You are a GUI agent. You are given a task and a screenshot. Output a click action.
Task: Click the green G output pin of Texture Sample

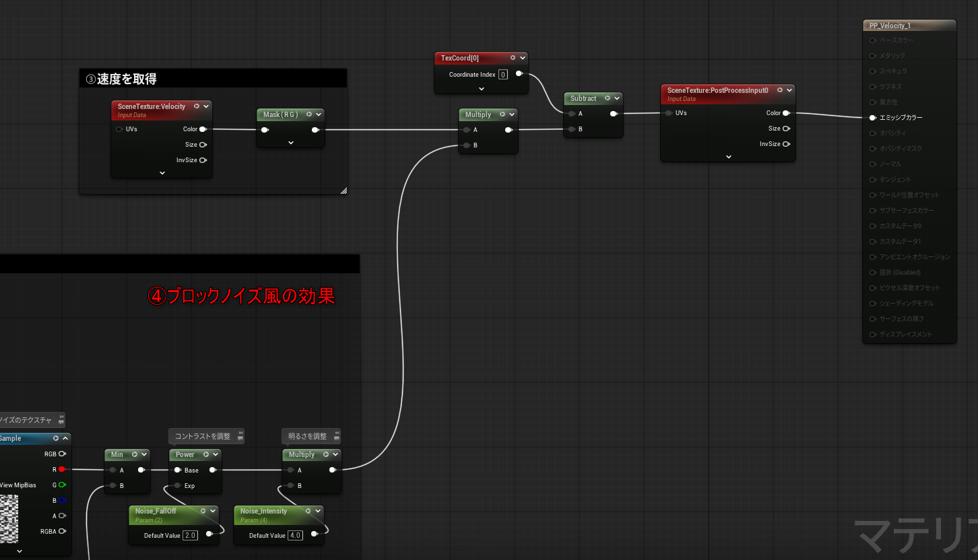[x=62, y=485]
